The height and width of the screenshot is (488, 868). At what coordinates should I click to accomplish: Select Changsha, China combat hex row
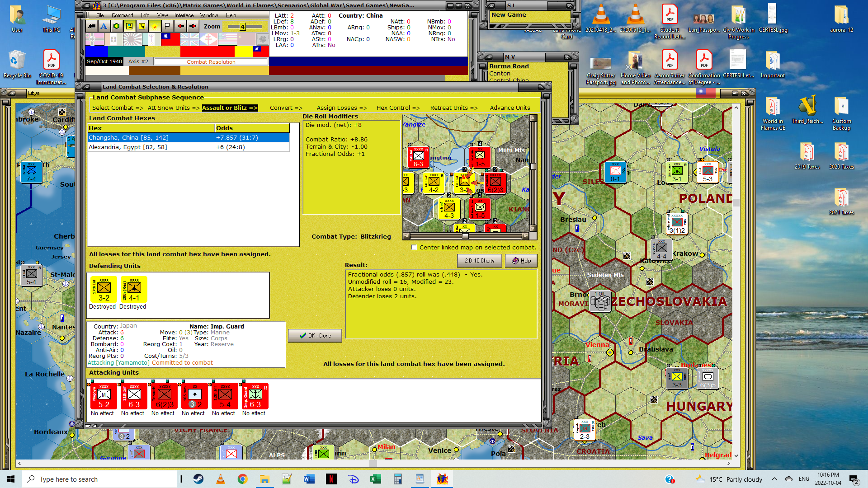[x=189, y=137]
